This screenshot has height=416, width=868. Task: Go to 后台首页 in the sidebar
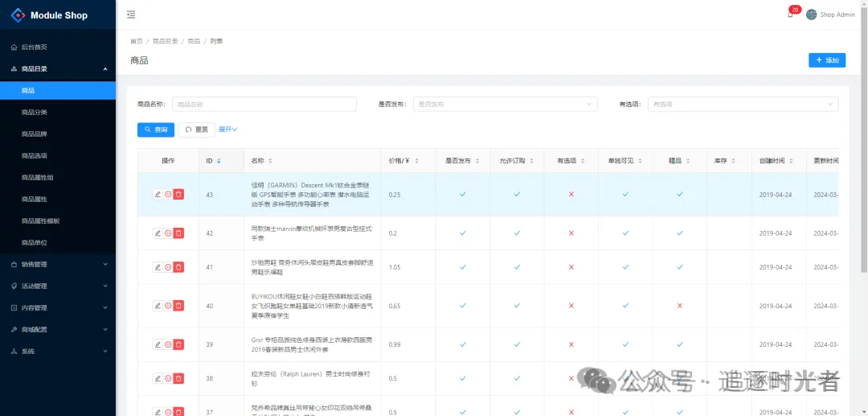click(x=34, y=47)
